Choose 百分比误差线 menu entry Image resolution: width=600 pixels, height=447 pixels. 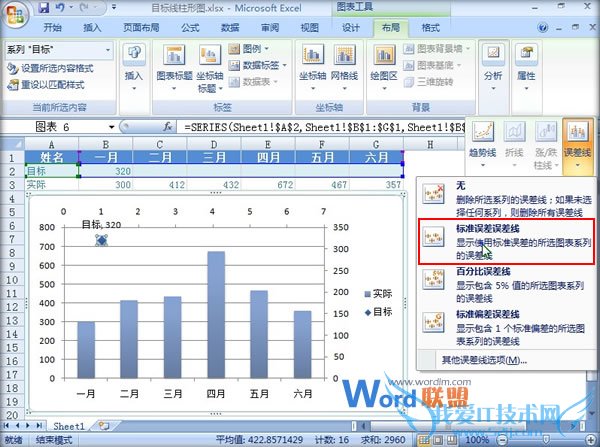point(507,284)
